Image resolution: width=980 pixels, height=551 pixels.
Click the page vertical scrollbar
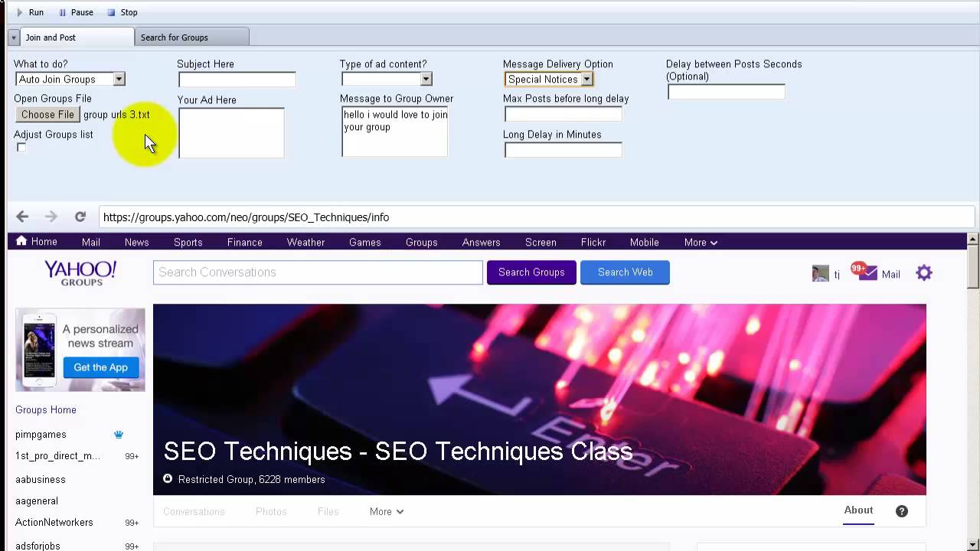coord(973,266)
